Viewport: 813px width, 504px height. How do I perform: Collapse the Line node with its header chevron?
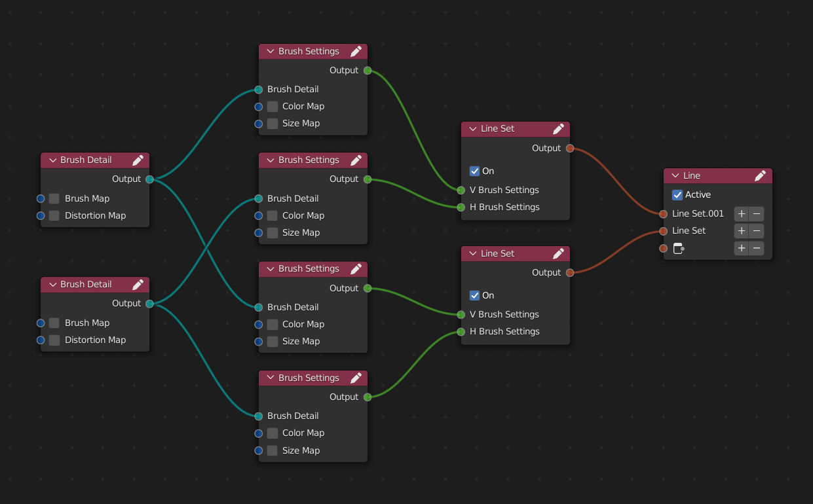click(x=677, y=175)
